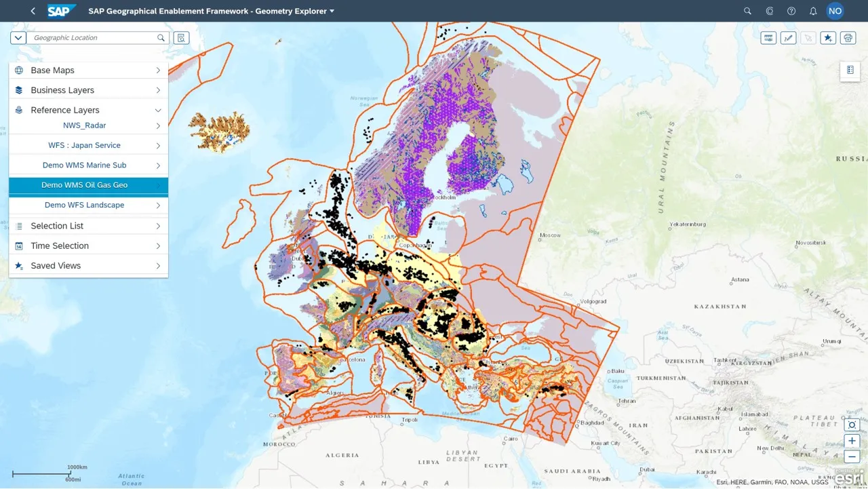Click the Geographic Location search field
Screen dimensions: 868x489
pos(94,38)
